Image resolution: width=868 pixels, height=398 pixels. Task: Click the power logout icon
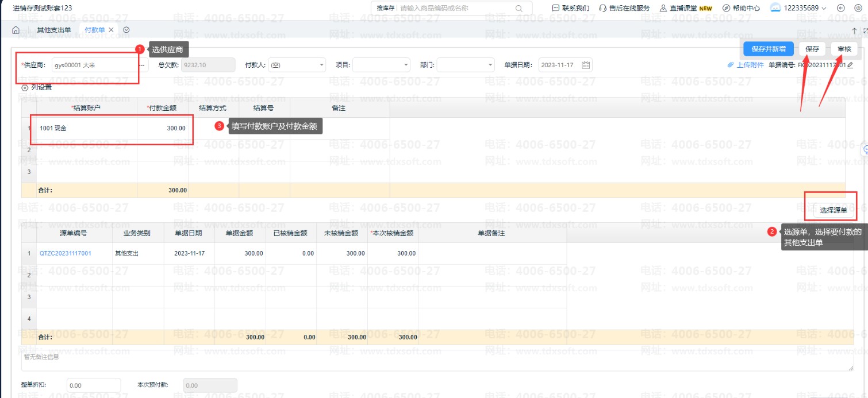click(x=858, y=8)
